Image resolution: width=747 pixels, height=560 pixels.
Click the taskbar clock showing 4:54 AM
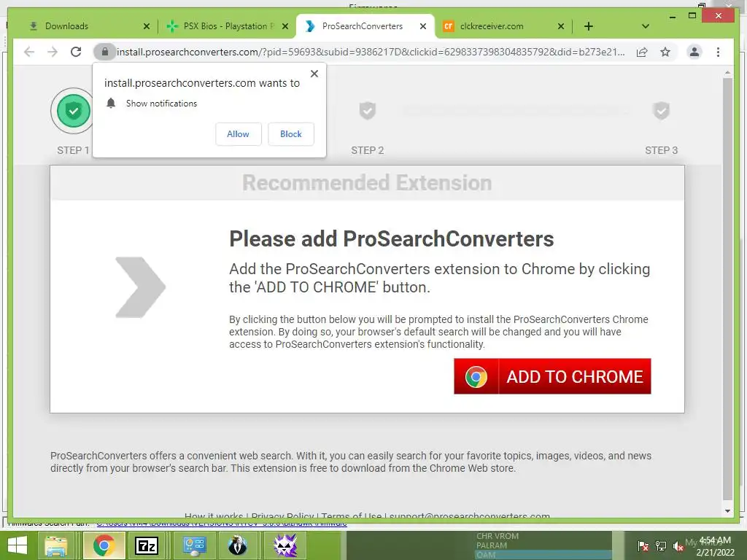click(715, 546)
